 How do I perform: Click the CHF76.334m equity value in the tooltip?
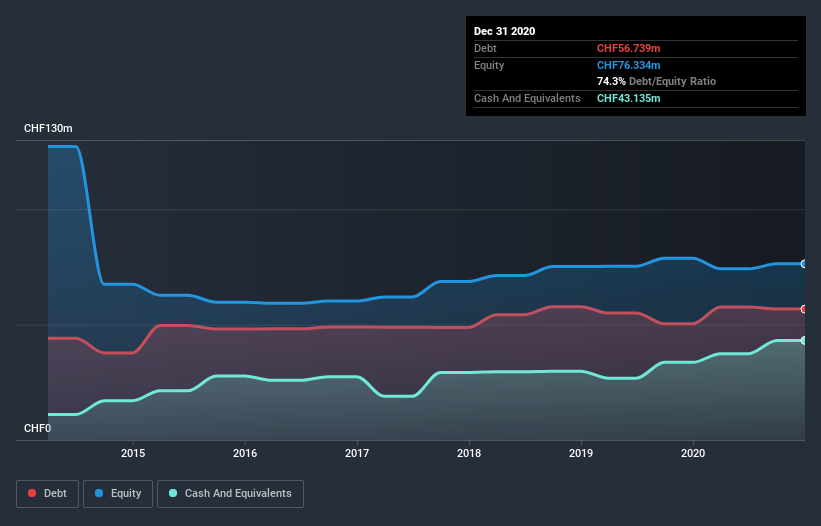click(x=628, y=65)
